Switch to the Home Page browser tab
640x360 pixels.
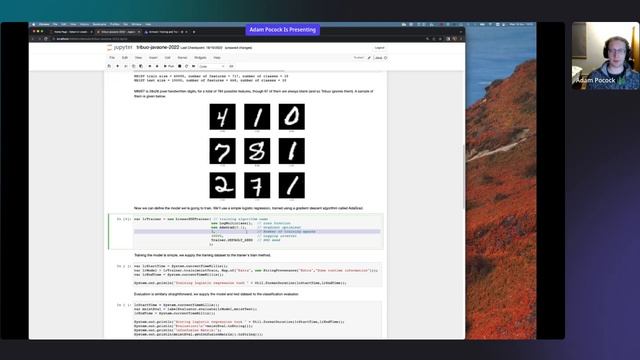(x=71, y=32)
